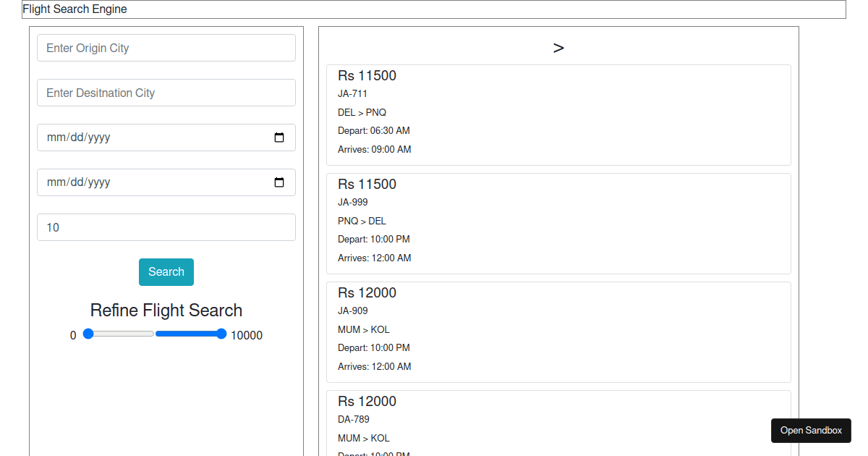Image resolution: width=868 pixels, height=456 pixels.
Task: Open Sandbox via the bottom-right button
Action: click(810, 430)
